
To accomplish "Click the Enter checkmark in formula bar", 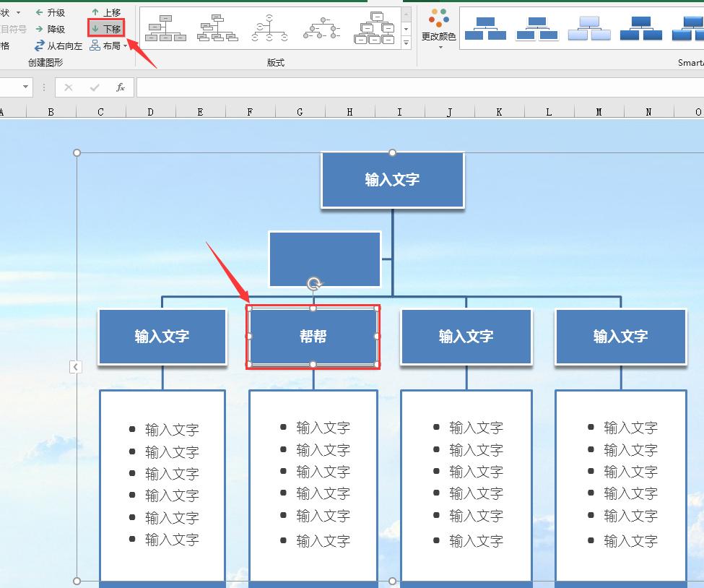I will [93, 87].
